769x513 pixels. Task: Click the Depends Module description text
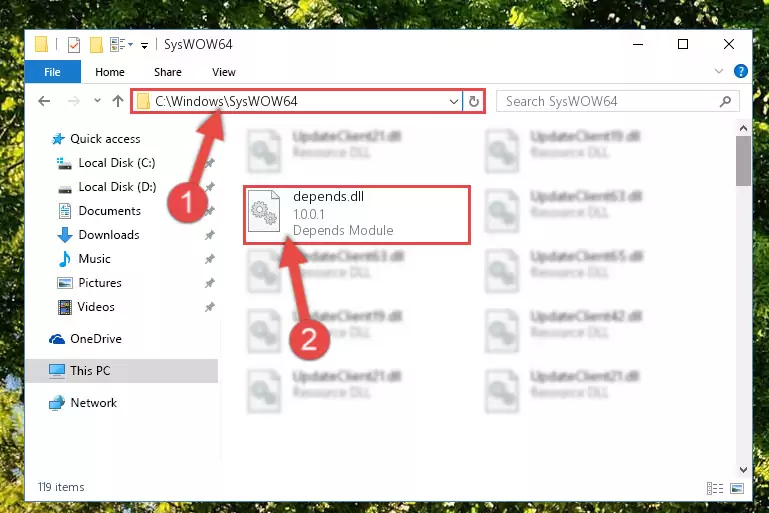[343, 231]
